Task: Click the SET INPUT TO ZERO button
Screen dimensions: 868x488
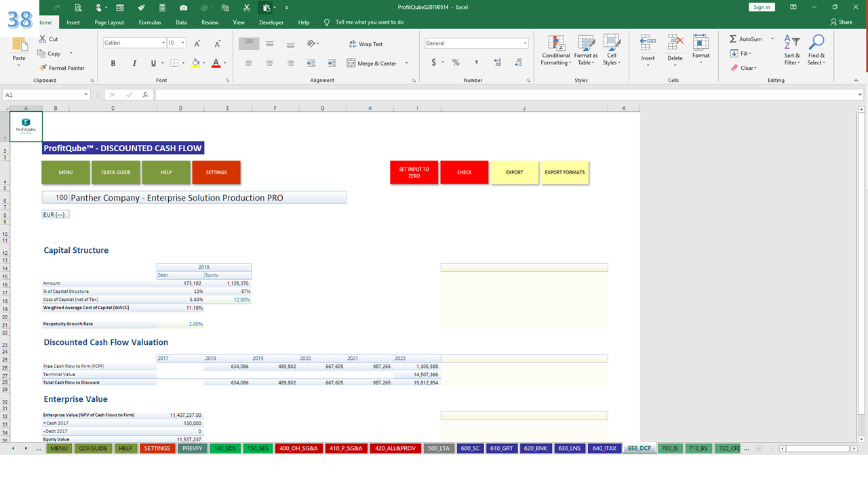Action: [414, 172]
